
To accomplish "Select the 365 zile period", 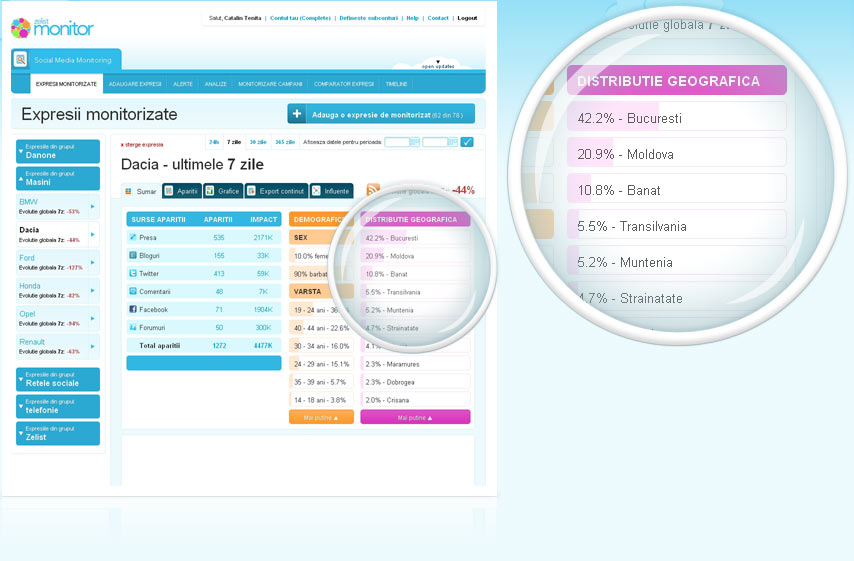I will pos(285,142).
